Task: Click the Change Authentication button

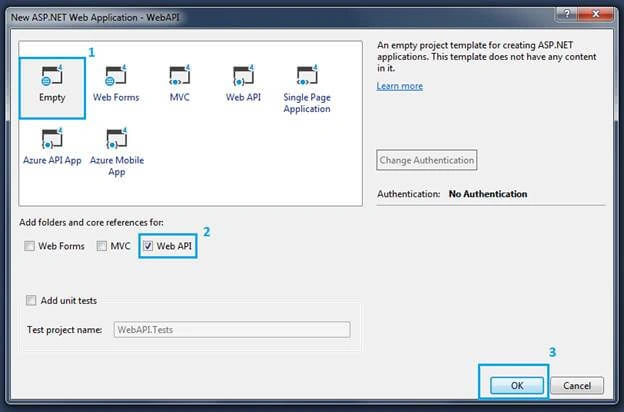Action: coord(427,160)
